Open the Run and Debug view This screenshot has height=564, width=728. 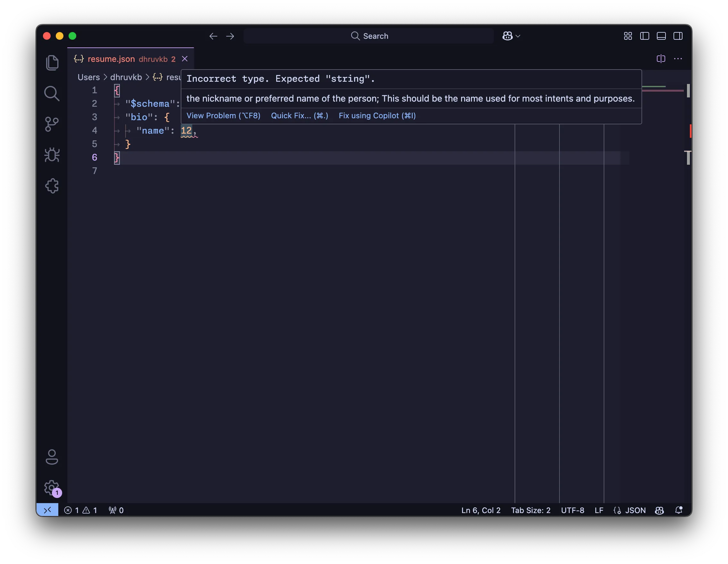[x=52, y=155]
